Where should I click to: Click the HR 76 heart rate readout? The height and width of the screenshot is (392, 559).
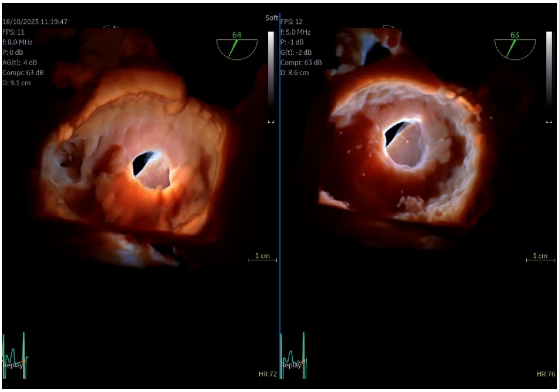pos(546,374)
